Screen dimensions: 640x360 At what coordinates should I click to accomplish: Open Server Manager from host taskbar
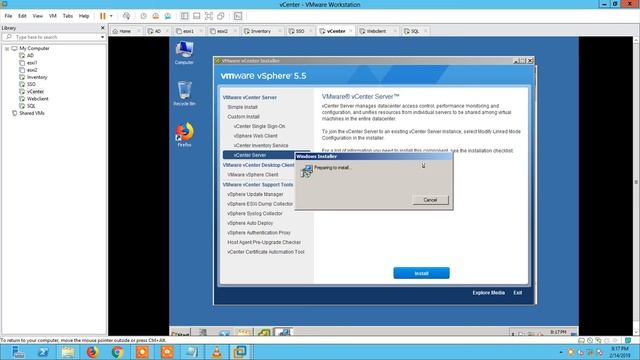click(x=18, y=352)
